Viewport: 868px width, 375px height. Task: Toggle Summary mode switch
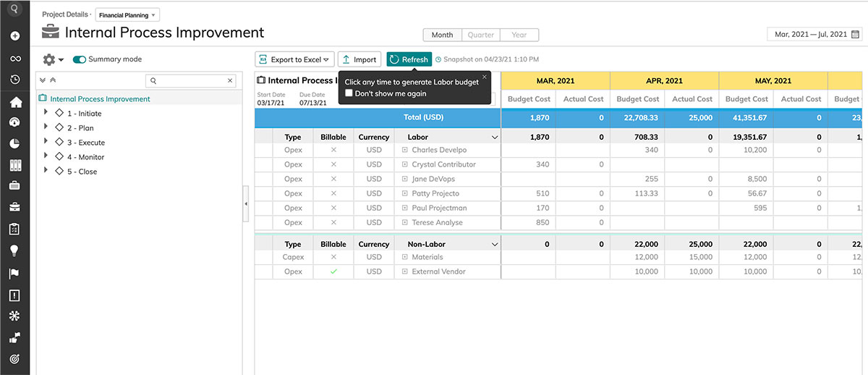tap(80, 59)
